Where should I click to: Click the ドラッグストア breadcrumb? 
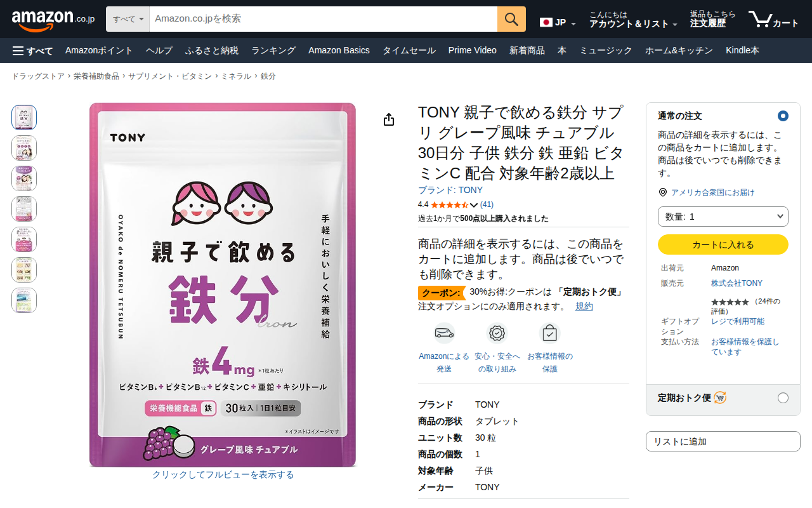pos(38,76)
